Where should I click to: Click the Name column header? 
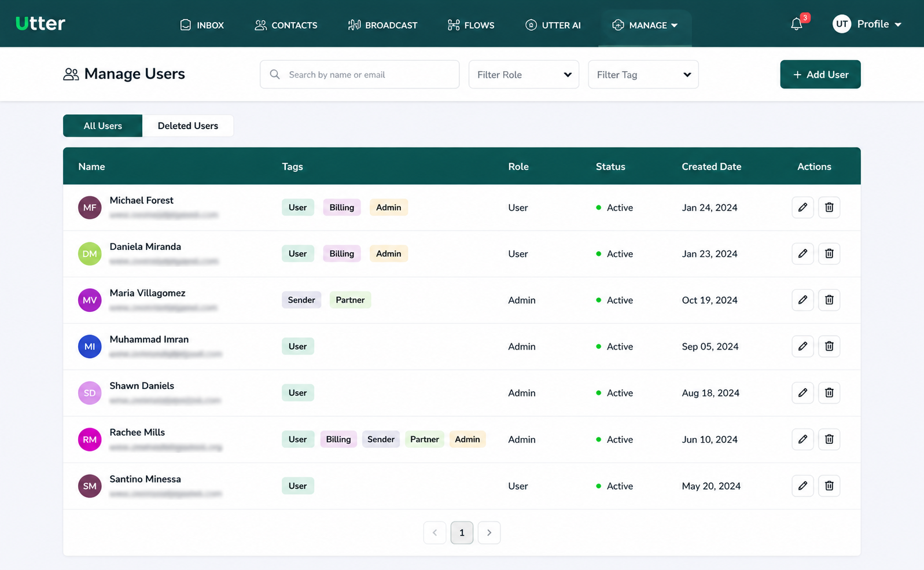[91, 167]
